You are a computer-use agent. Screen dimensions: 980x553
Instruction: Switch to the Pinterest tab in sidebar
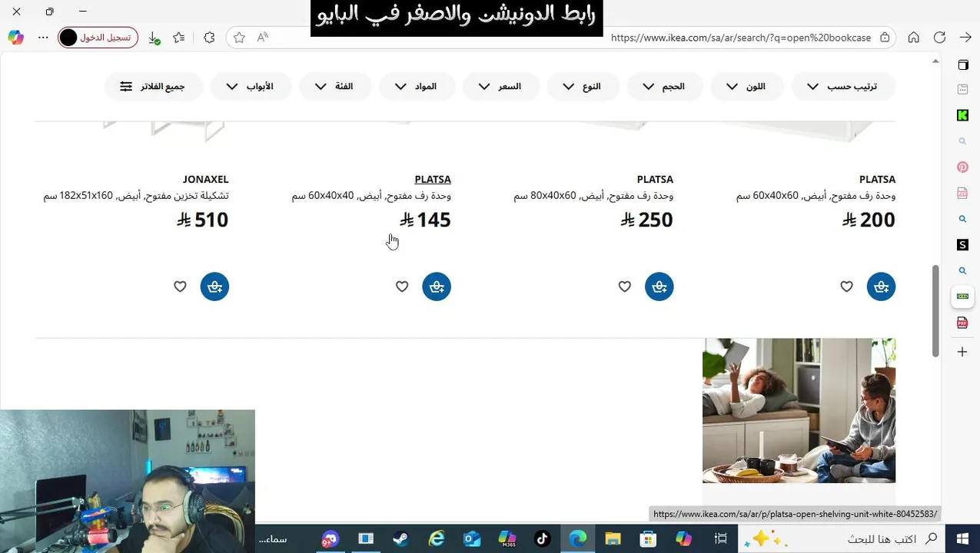(x=962, y=167)
